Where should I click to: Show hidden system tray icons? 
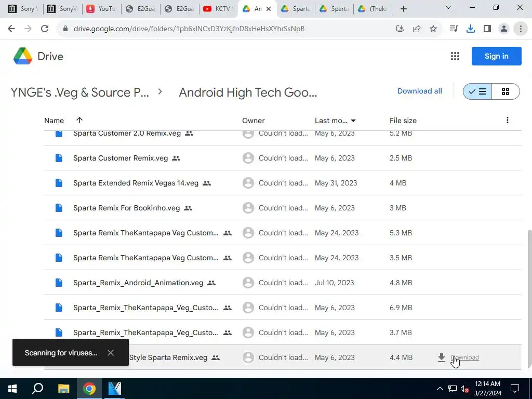[440, 389]
